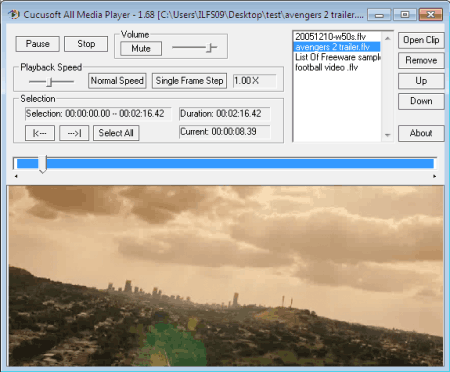Click the Playback Speed slider handle
Viewport: 450px width, 372px height.
[x=49, y=82]
